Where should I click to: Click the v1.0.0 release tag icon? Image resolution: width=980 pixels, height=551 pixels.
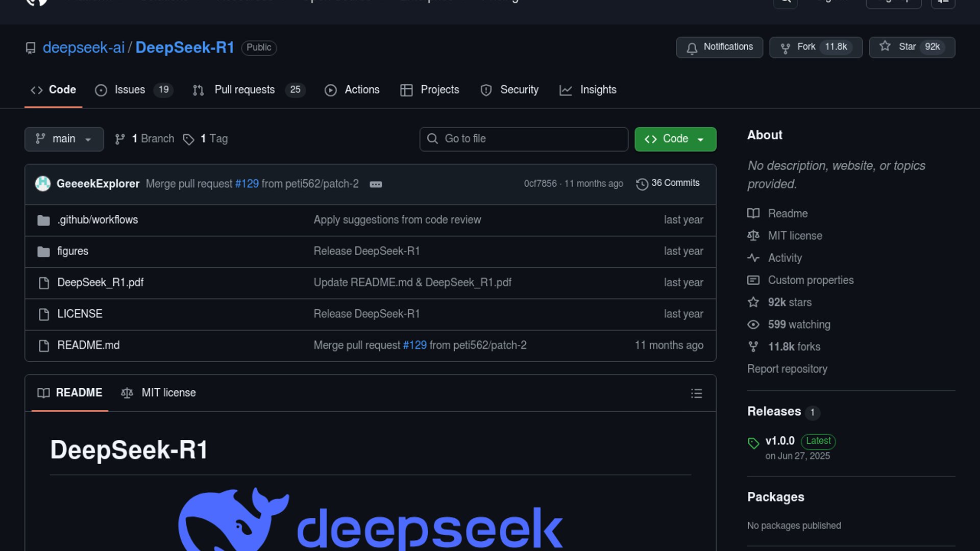pos(753,443)
